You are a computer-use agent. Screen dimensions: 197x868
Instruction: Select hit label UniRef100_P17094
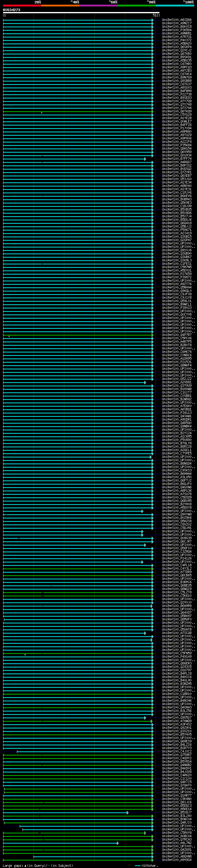coord(177,128)
